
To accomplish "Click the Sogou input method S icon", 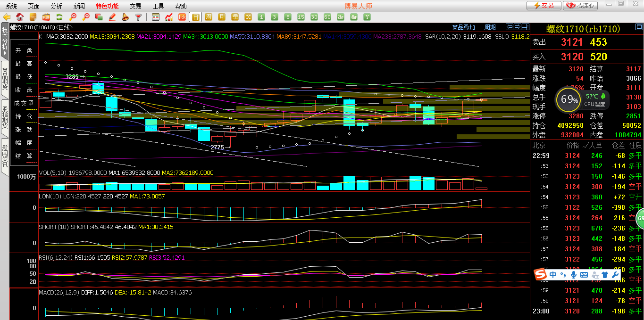I will 541,274.
